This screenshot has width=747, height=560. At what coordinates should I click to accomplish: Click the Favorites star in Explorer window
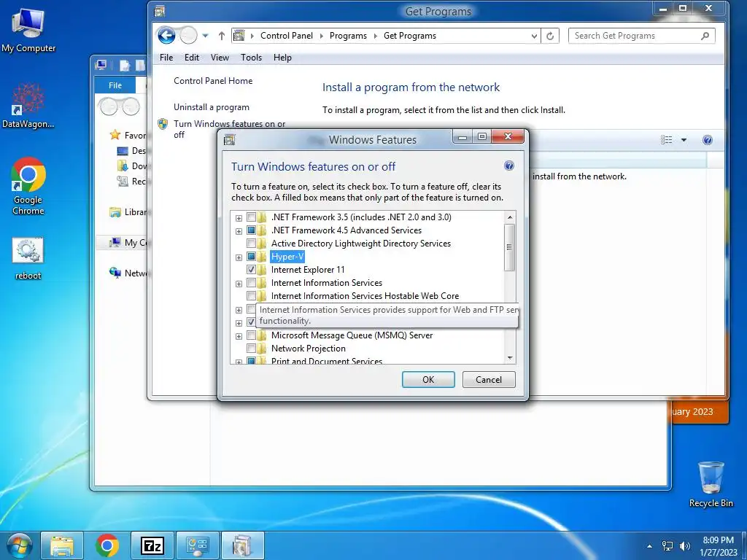115,135
